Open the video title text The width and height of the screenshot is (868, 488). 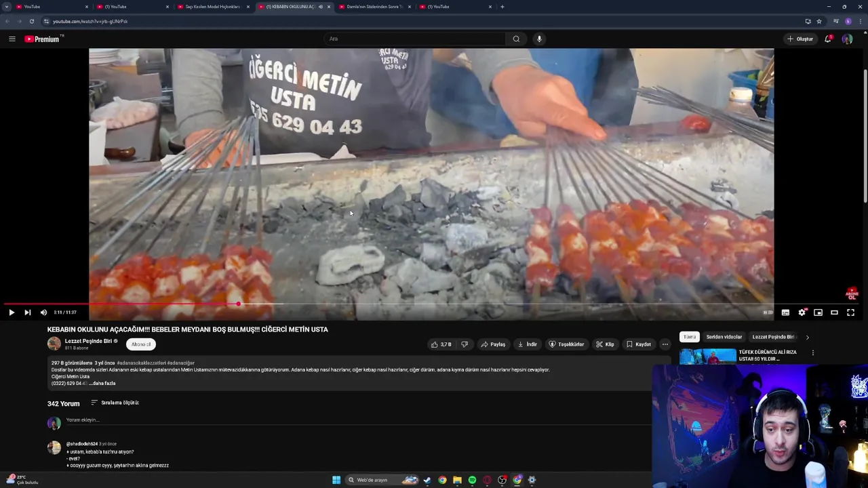click(187, 329)
